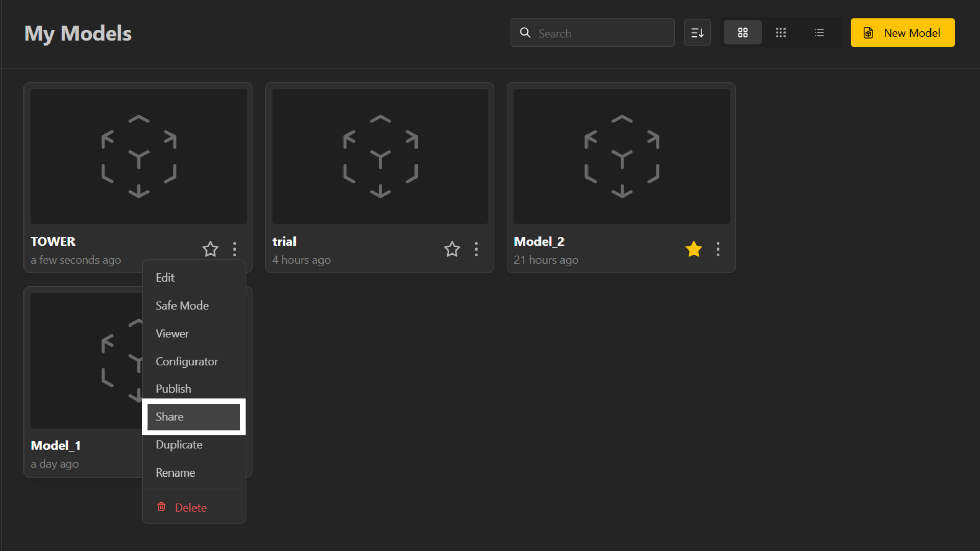Viewport: 980px width, 551px height.
Task: Click the sort order icon
Action: pos(697,33)
